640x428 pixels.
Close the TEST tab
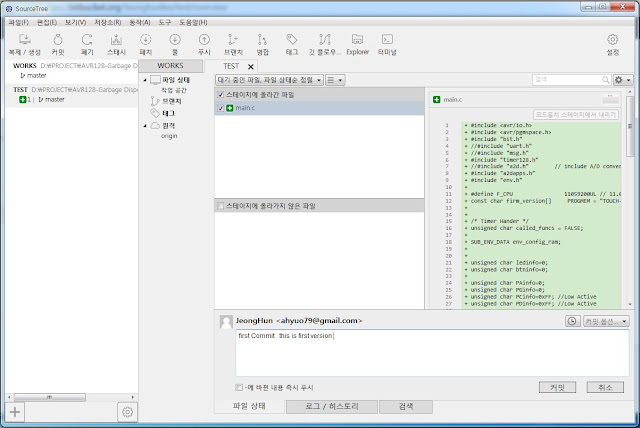click(x=251, y=67)
